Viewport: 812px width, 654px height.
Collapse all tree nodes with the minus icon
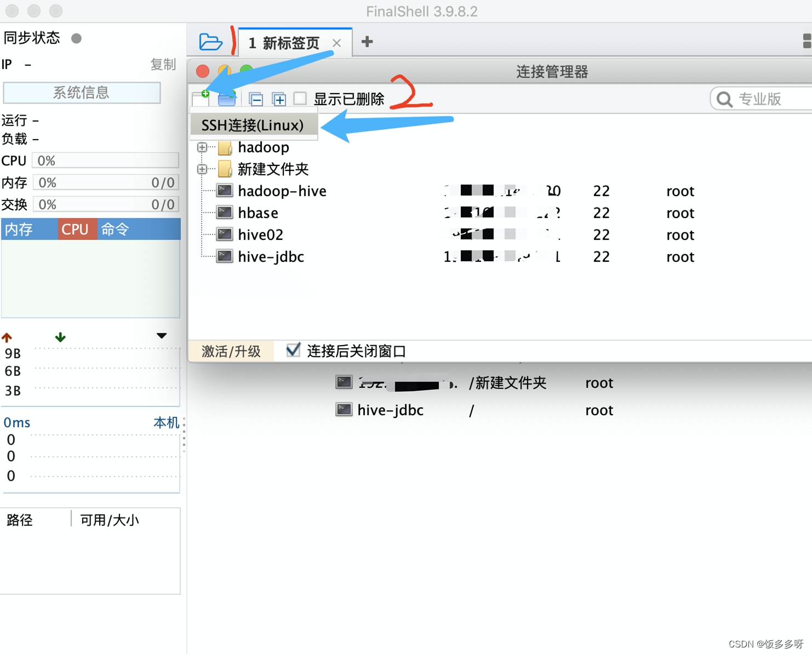tap(256, 99)
